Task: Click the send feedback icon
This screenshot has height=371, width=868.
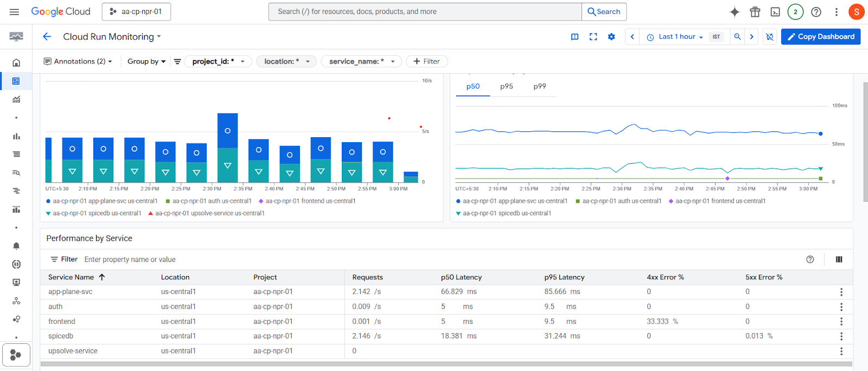Action: 575,37
